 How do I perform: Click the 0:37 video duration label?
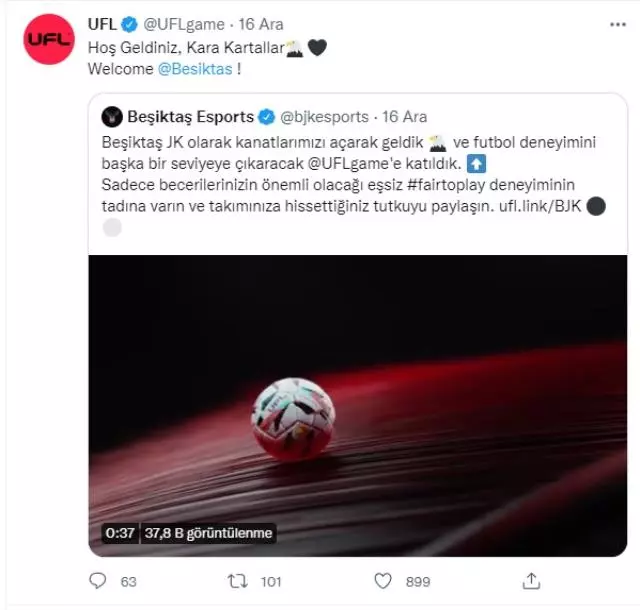(x=120, y=533)
